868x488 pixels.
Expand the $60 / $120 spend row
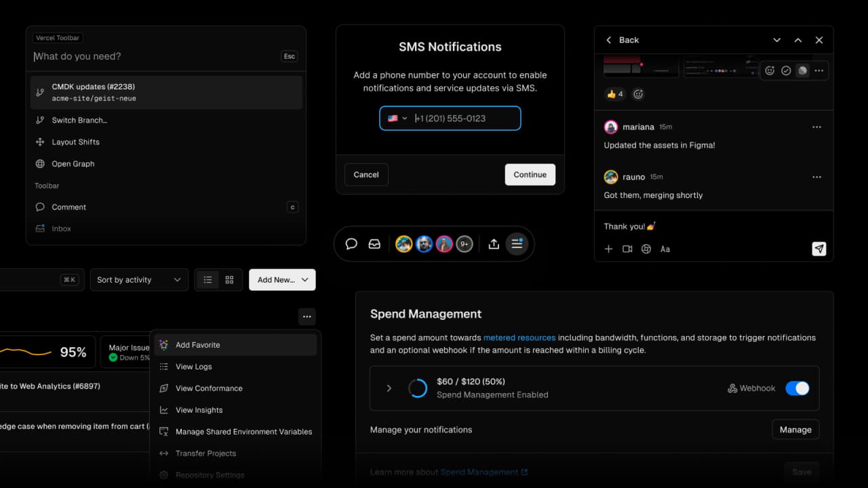(x=389, y=388)
